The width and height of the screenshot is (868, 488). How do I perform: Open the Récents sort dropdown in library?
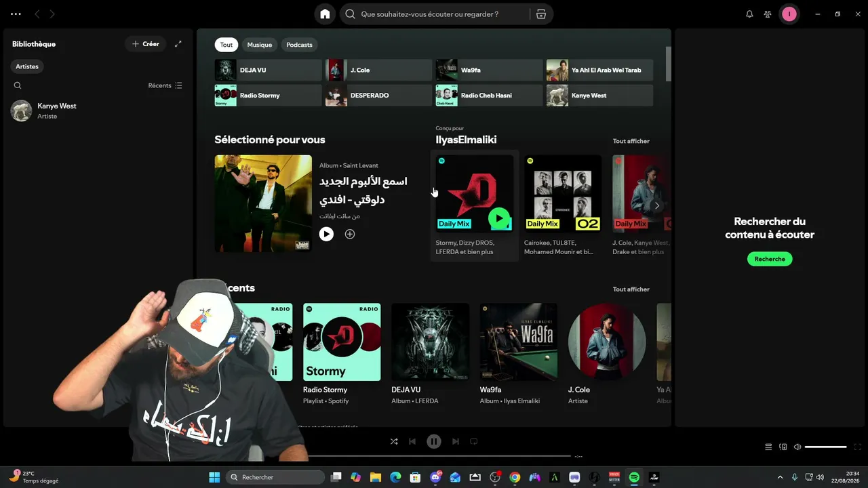tap(165, 85)
